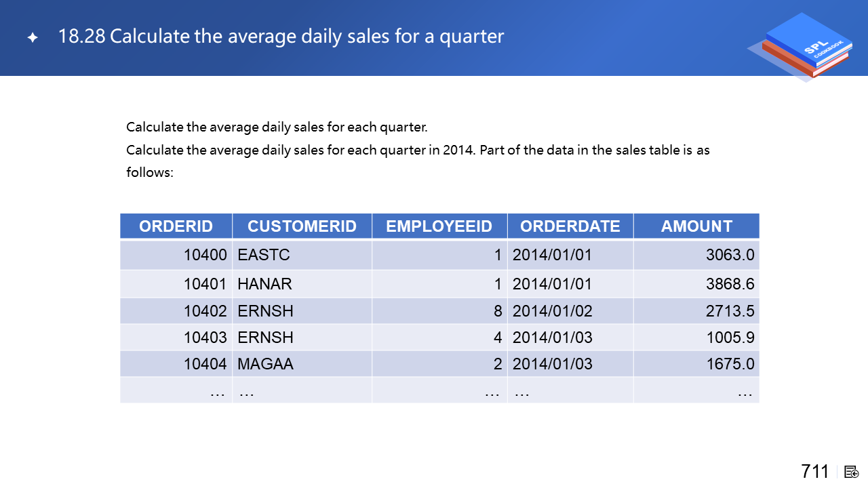Select the EMPLOYEEID column header
Viewport: 868px width, 488px height.
439,226
